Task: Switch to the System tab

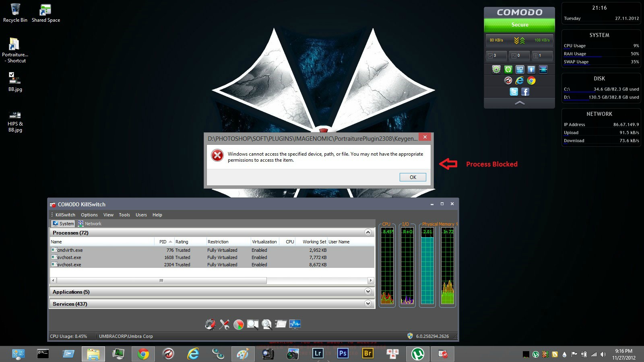Action: click(x=63, y=224)
